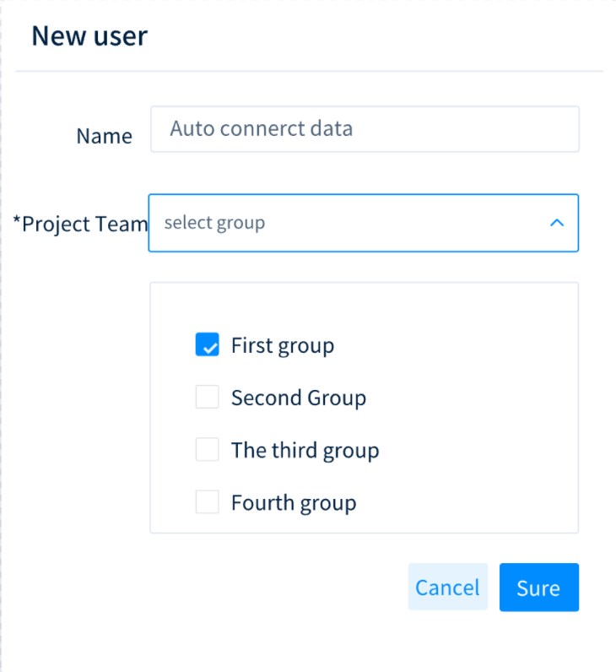Collapse the Project Team chevron arrow
616x672 pixels.
coord(556,223)
